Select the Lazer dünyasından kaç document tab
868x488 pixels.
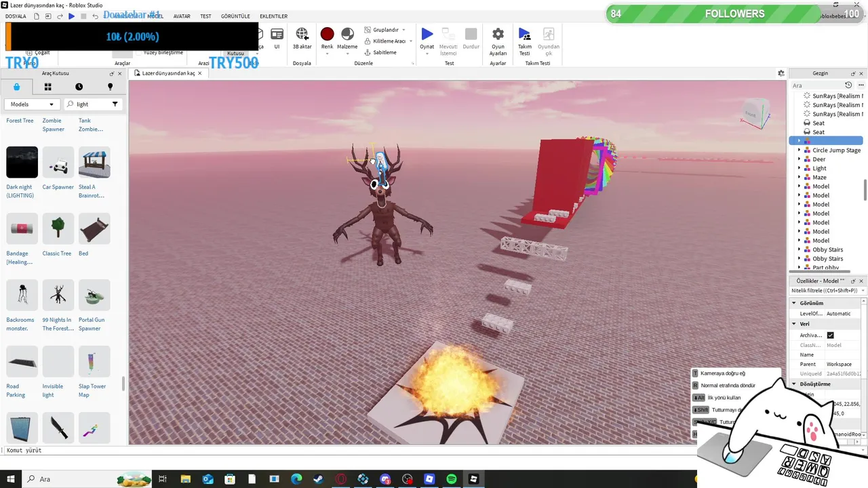coord(169,73)
